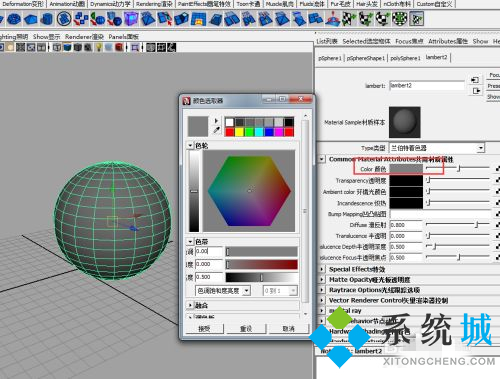Click the lightbulb icon in viewport toolbar

(x=99, y=47)
